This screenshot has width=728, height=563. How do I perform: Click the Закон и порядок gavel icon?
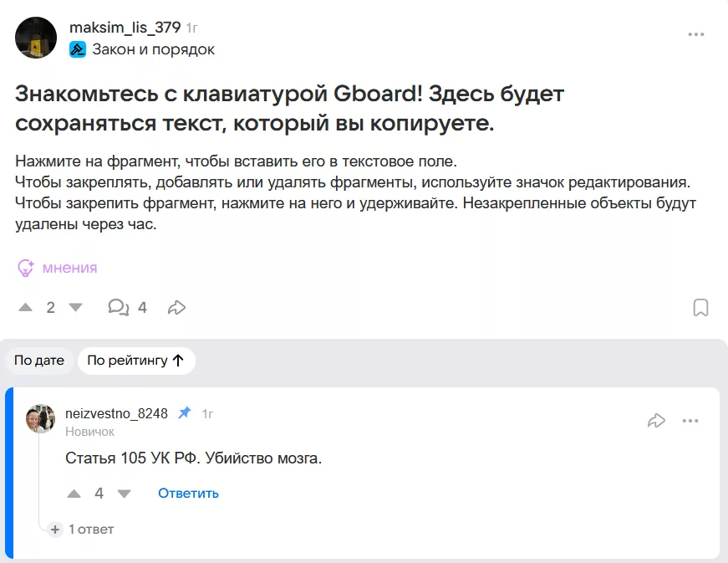click(78, 49)
